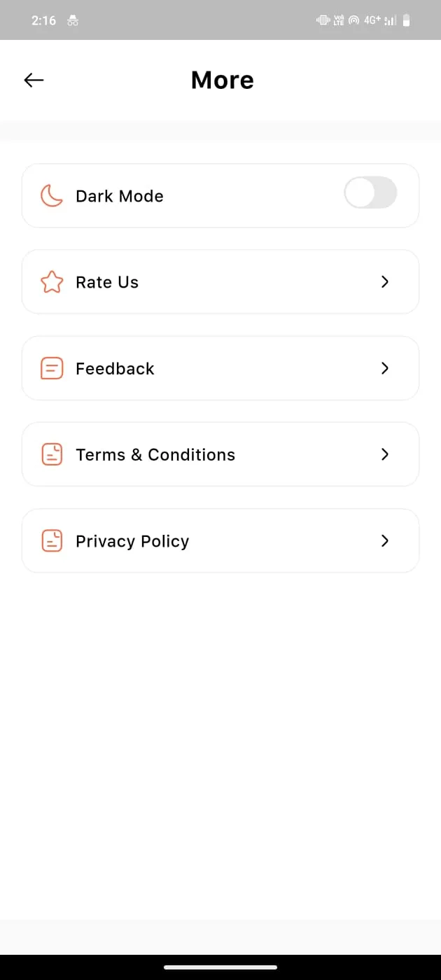This screenshot has width=441, height=980.
Task: Expand Rate Us using its chevron
Action: tap(384, 281)
